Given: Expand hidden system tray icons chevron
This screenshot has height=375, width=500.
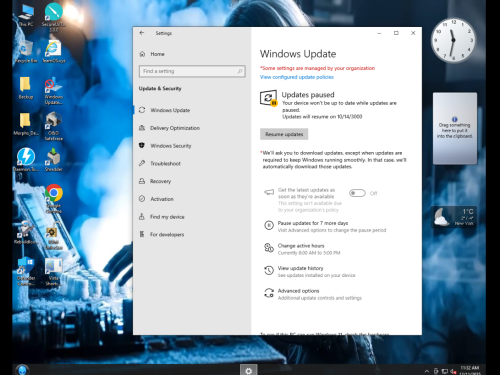Looking at the screenshot, I should pyautogui.click(x=427, y=371).
